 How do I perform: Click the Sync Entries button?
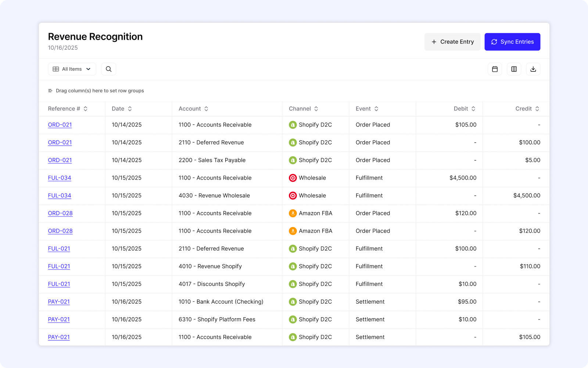[x=512, y=42]
